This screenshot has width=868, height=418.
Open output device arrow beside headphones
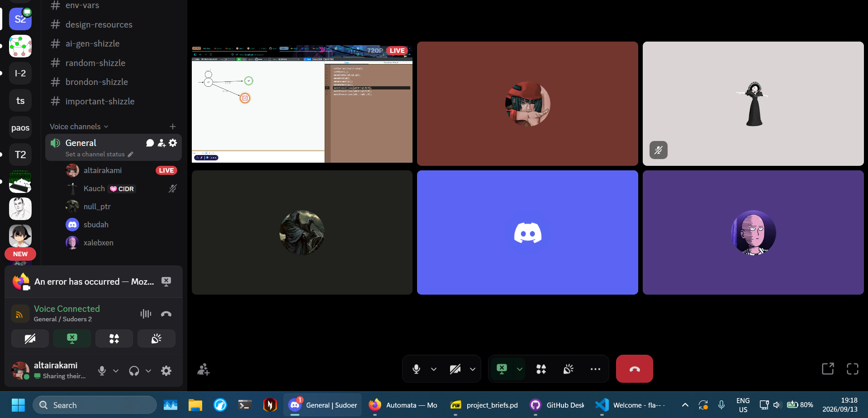[148, 371]
